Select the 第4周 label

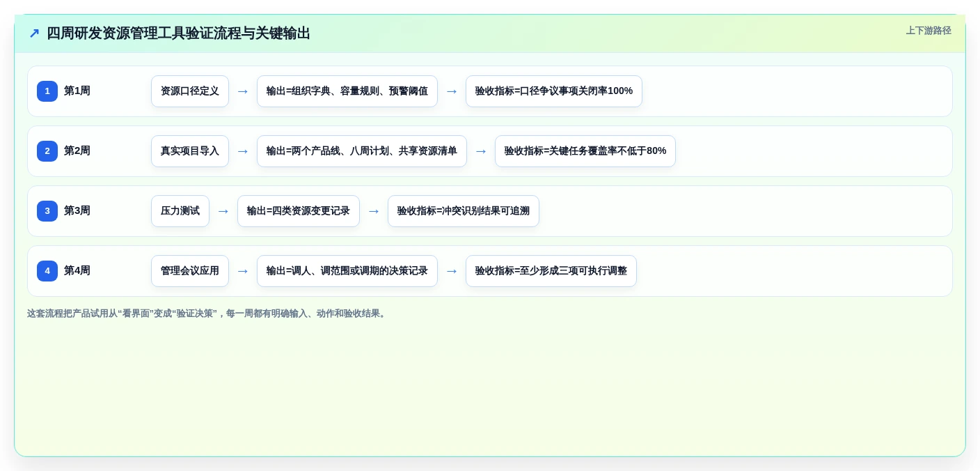click(x=77, y=271)
